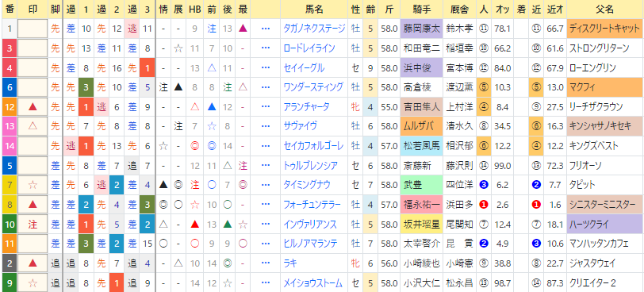
Task: Click the 注 mark cell for horse 10
Action: 33,224
